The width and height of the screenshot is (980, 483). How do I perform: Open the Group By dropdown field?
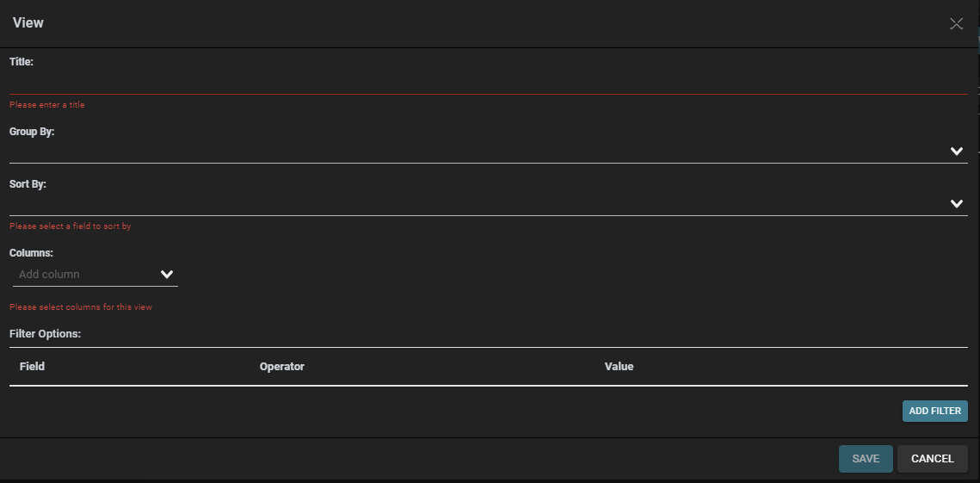[488, 152]
